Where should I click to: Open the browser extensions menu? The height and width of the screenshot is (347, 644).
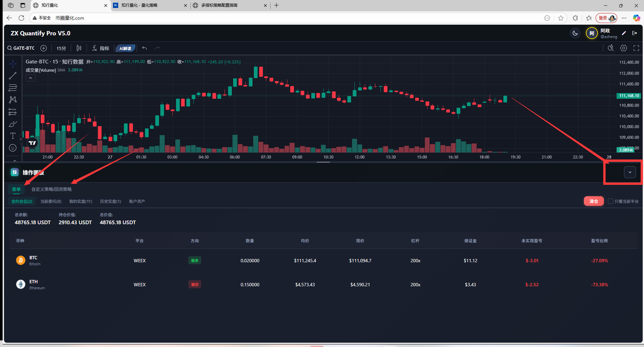tap(576, 18)
